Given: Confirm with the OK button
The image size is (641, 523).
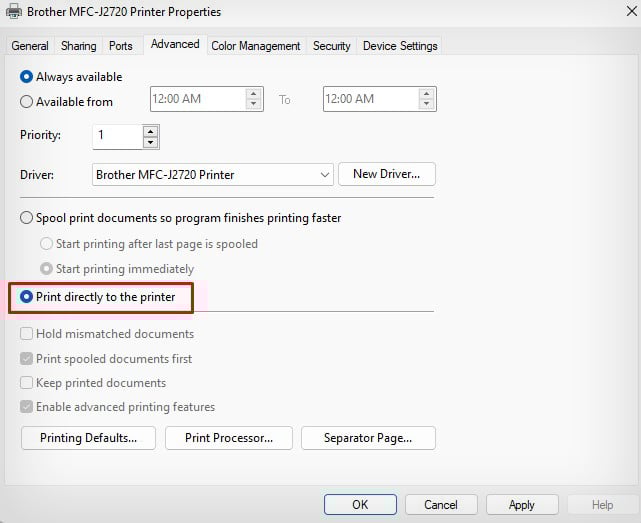Looking at the screenshot, I should (x=360, y=505).
